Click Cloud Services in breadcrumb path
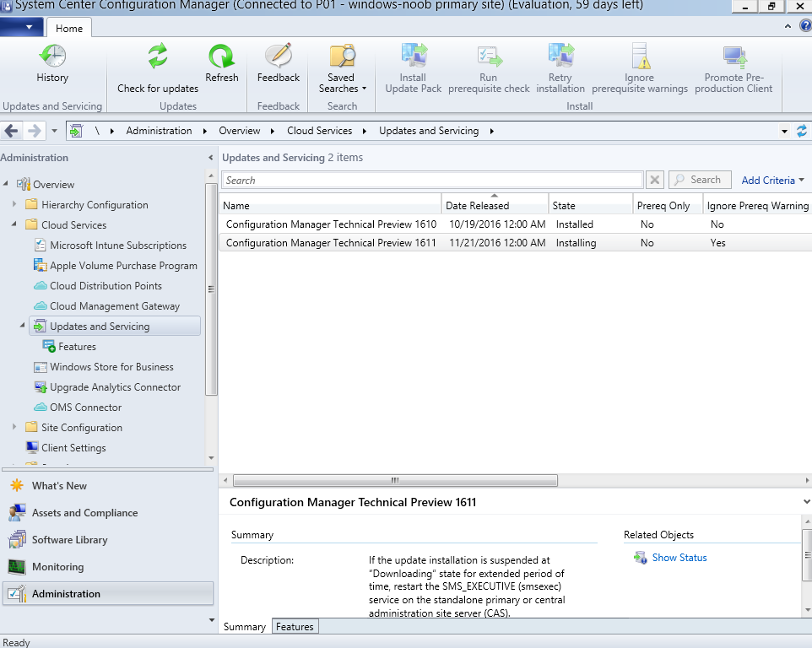812x648 pixels. coord(320,131)
